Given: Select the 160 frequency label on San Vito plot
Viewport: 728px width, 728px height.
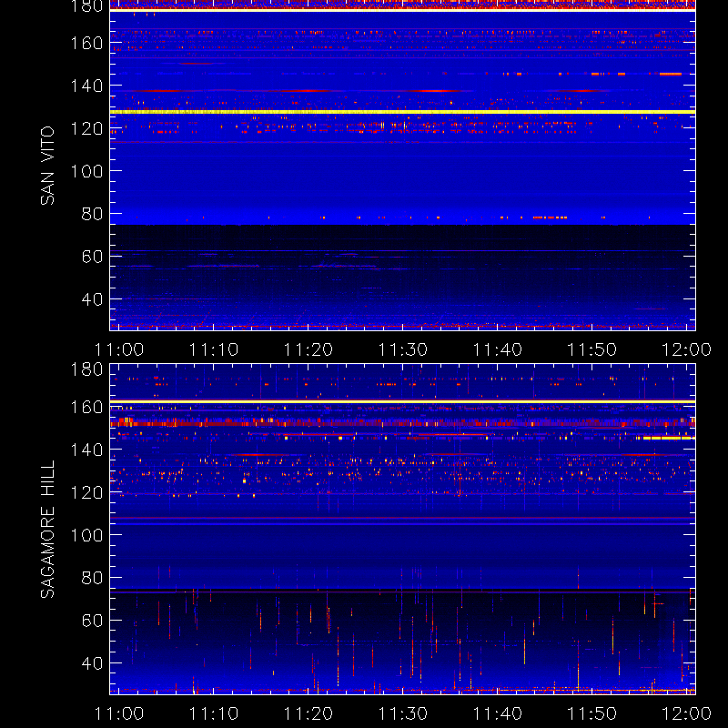Looking at the screenshot, I should point(86,43).
